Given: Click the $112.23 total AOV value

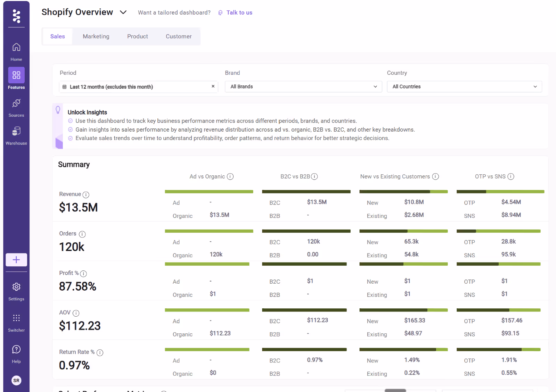Looking at the screenshot, I should point(80,326).
